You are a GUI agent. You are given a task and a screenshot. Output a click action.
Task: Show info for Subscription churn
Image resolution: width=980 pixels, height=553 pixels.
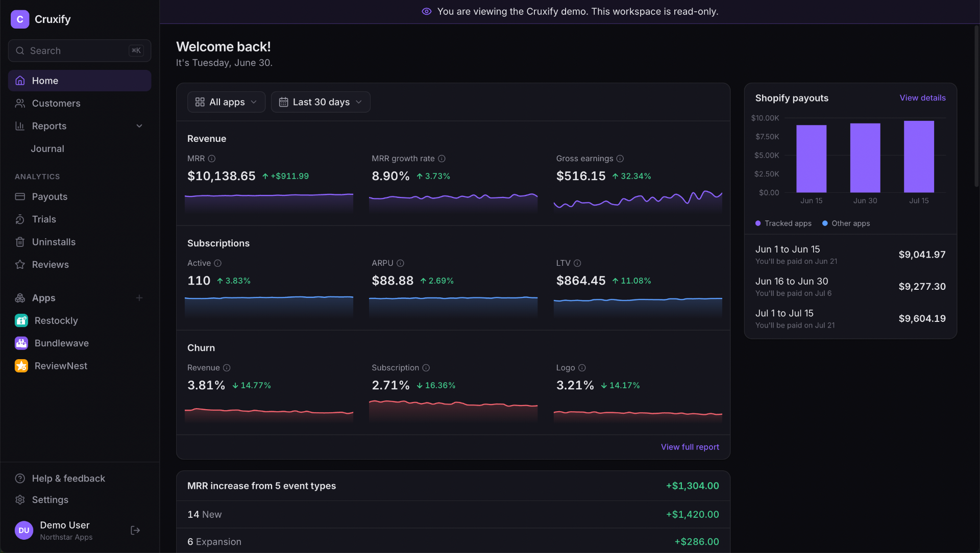pos(426,368)
